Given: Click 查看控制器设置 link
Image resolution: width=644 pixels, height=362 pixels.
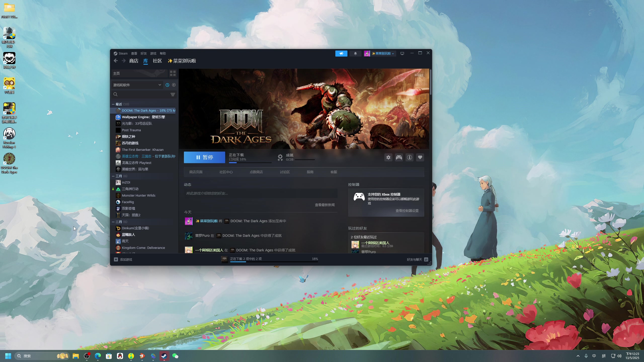Looking at the screenshot, I should [x=407, y=211].
